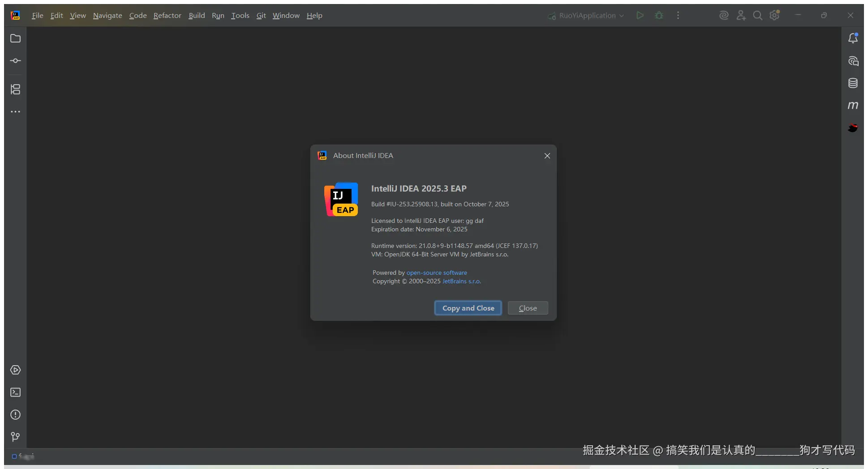868x469 pixels.
Task: Open the Git tool window
Action: (15, 437)
